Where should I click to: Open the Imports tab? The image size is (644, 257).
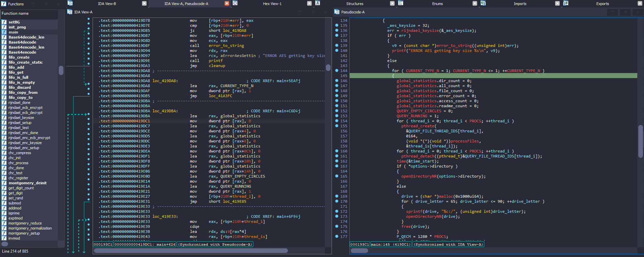pos(520,4)
